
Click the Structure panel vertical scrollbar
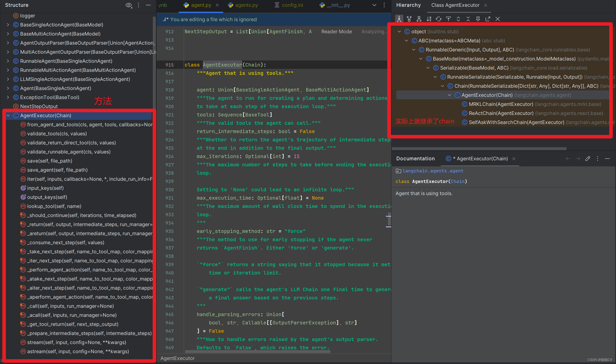point(154,63)
